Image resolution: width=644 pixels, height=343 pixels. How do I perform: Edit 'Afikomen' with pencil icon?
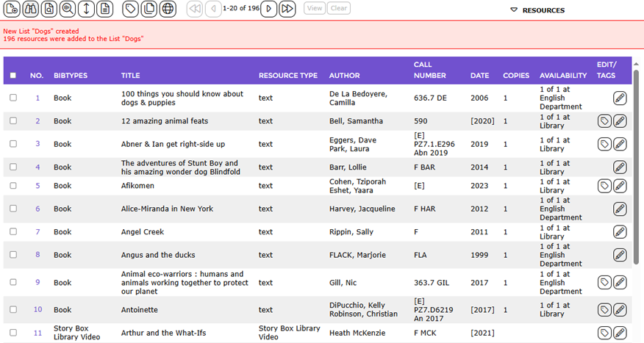(x=620, y=186)
